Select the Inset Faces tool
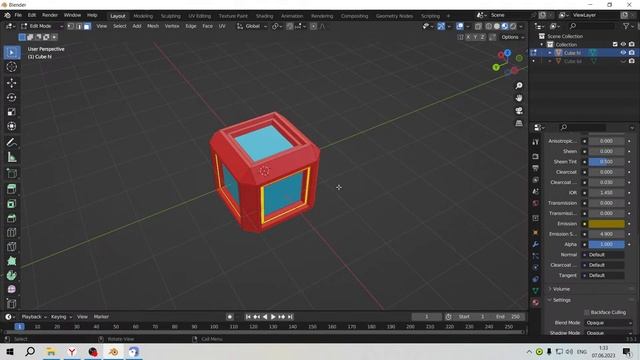 [11, 204]
